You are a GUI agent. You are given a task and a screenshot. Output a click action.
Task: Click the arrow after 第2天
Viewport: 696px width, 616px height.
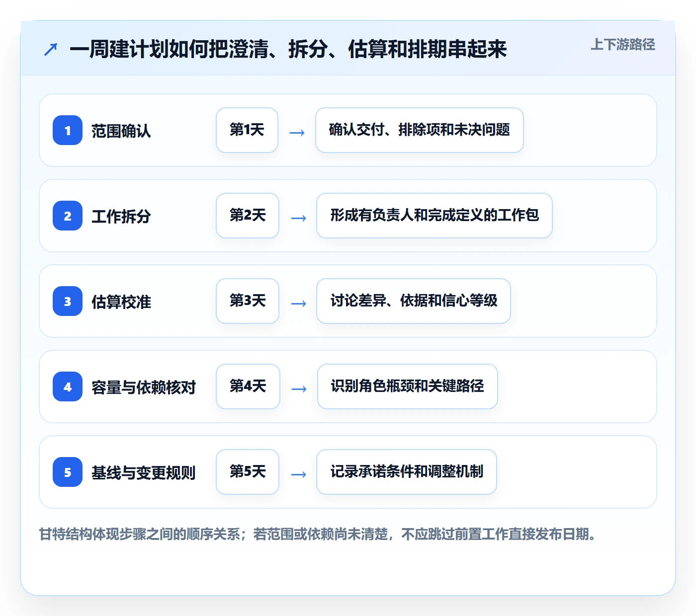[x=298, y=218]
